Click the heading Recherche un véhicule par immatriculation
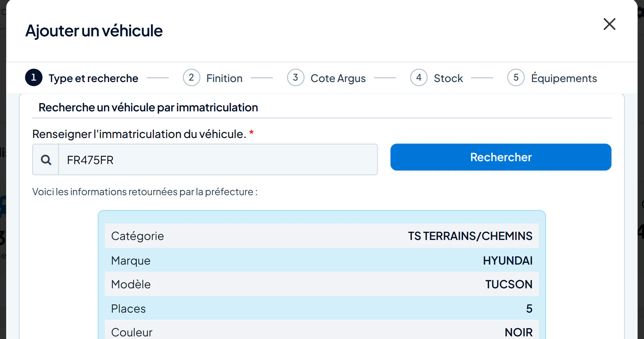 (x=148, y=108)
